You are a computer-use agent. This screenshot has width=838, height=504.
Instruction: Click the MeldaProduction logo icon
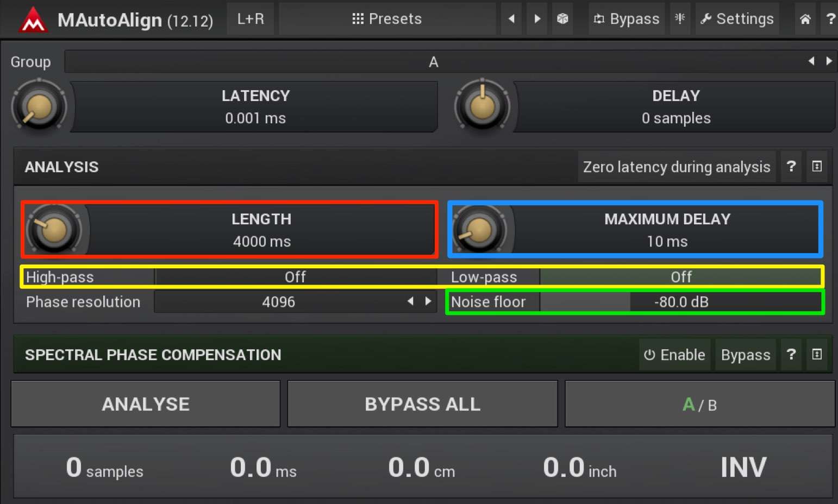coord(33,20)
